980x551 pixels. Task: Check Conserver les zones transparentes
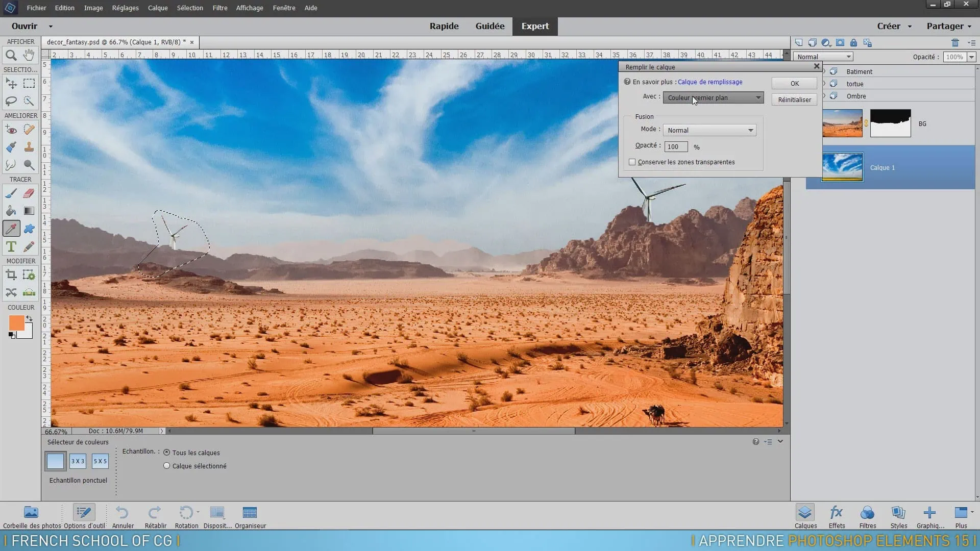click(632, 162)
